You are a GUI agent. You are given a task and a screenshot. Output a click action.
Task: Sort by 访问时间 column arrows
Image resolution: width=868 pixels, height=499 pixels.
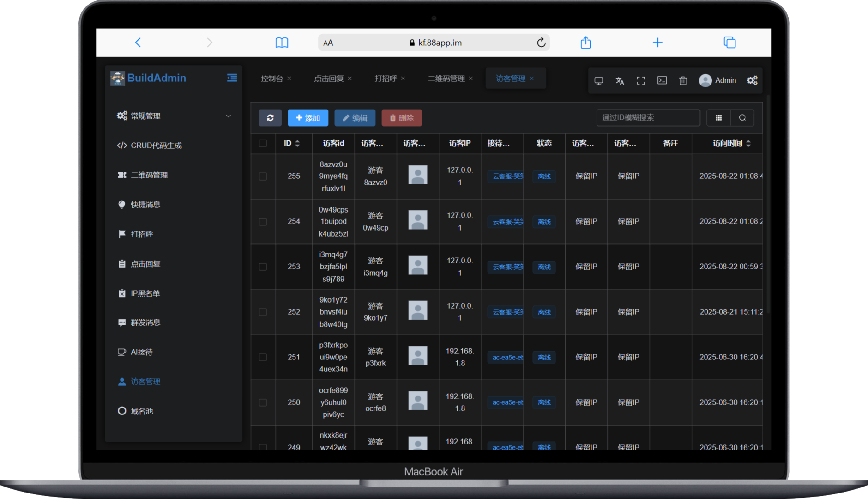tap(748, 143)
